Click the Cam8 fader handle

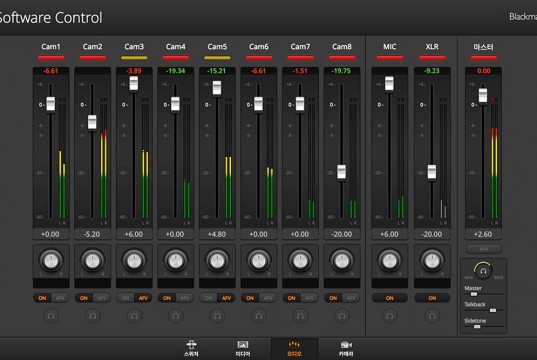tap(341, 172)
